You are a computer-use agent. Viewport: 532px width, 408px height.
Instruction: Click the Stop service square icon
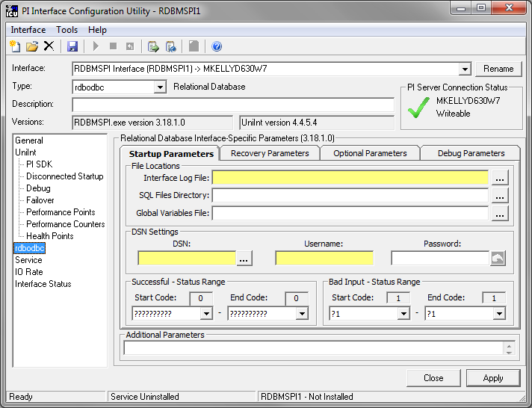point(113,46)
